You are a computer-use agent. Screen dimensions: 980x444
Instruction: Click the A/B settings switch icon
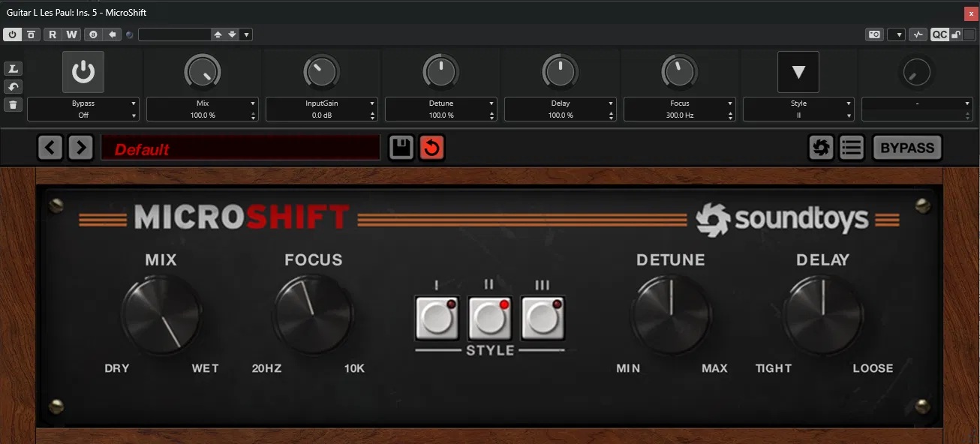pyautogui.click(x=93, y=34)
